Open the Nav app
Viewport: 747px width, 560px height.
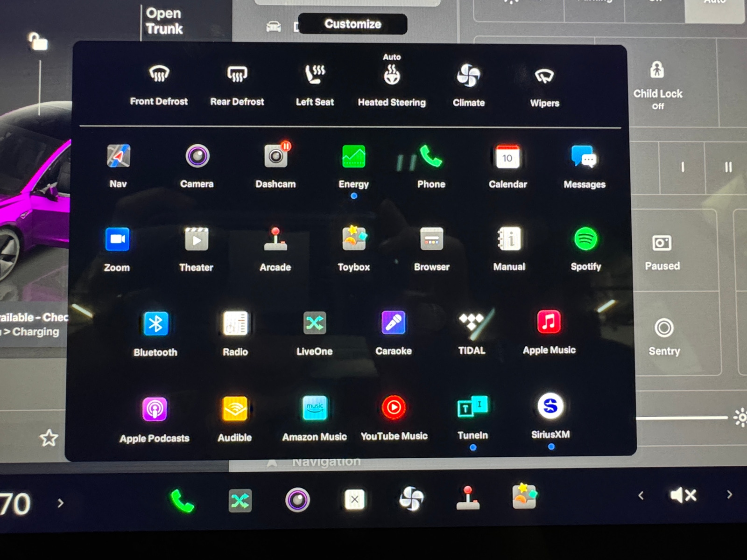coord(118,157)
